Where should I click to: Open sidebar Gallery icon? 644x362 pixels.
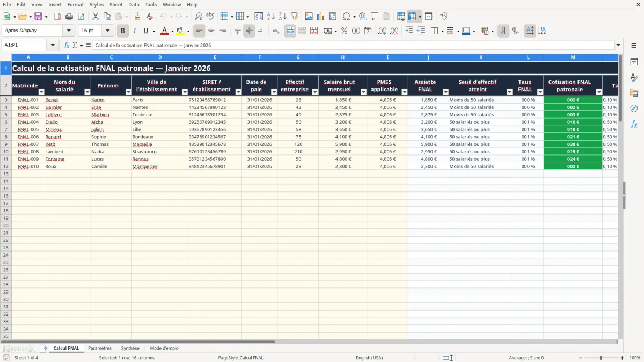(634, 93)
